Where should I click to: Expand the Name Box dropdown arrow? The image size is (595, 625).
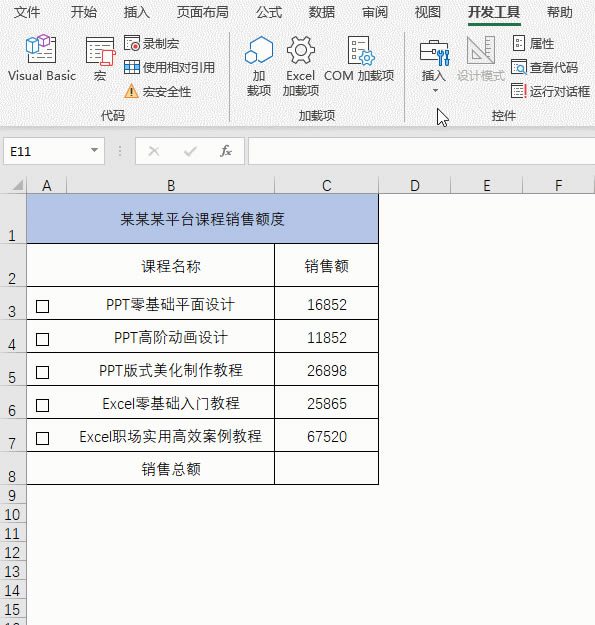click(94, 150)
